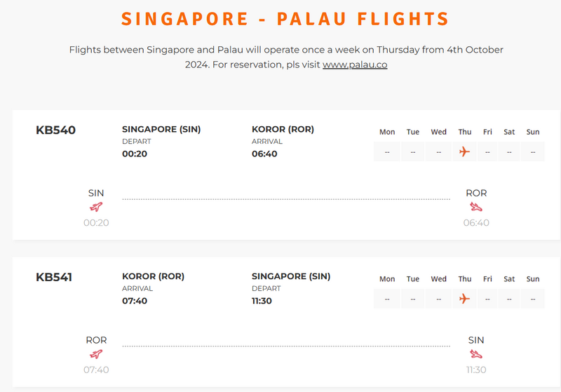Click the Monday cell for flight KB540
This screenshot has height=392, width=561.
387,151
